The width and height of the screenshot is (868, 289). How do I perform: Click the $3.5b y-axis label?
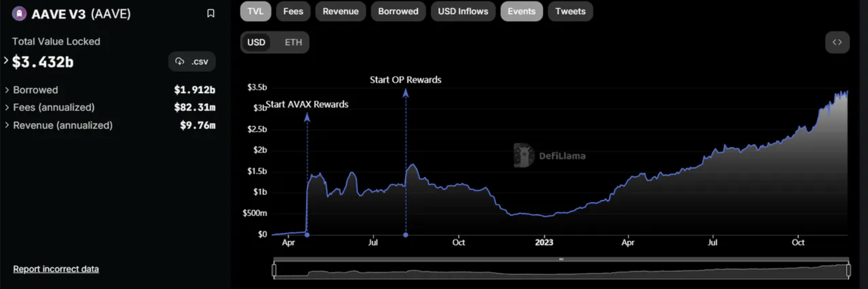coord(257,87)
